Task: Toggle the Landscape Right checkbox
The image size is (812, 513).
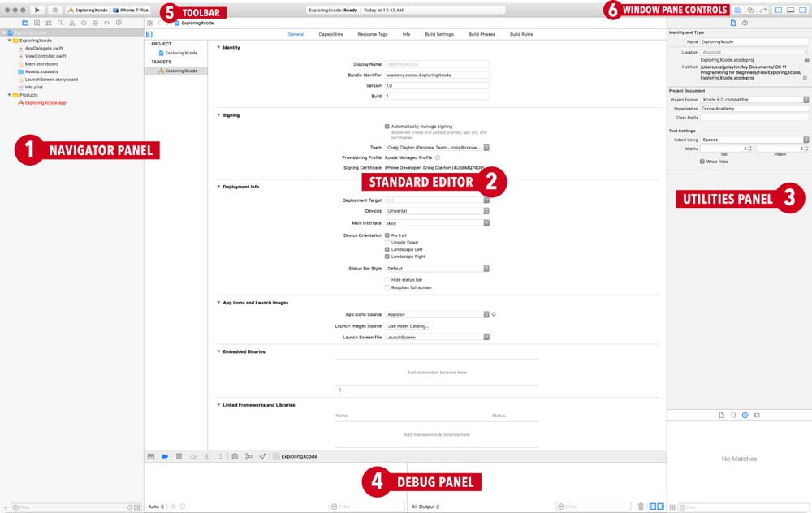Action: pyautogui.click(x=387, y=256)
